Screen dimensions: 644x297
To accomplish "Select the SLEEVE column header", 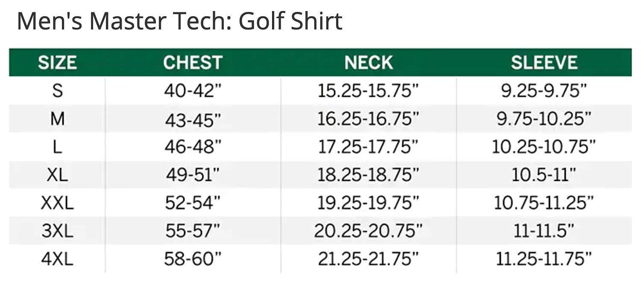I will pos(544,63).
